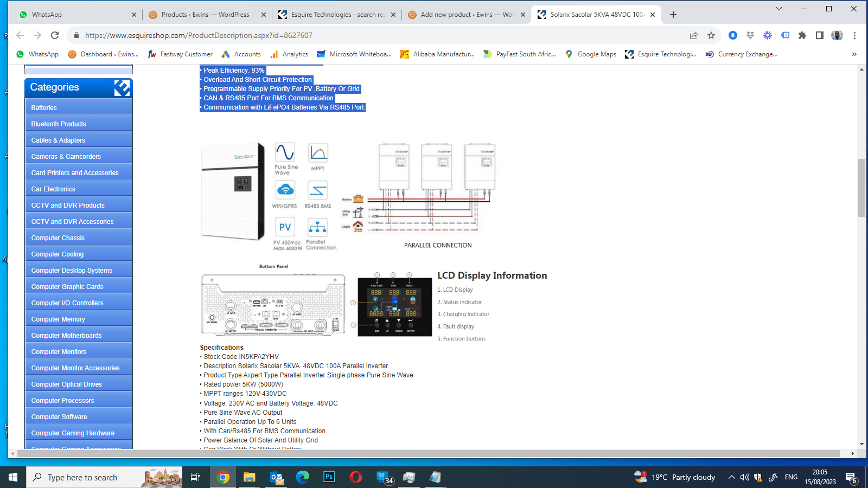Open the Chrome three-dot menu
Image resolution: width=868 pixels, height=488 pixels.
854,35
